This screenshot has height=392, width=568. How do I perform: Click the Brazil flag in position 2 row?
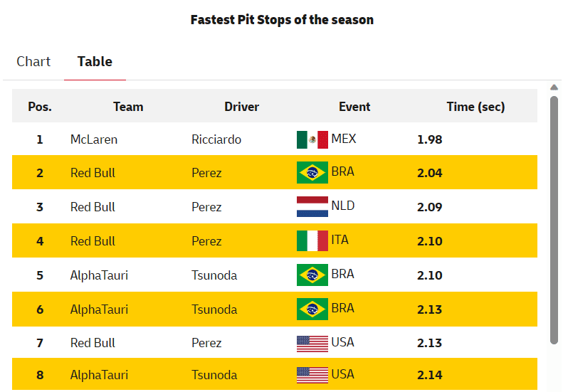(x=312, y=173)
